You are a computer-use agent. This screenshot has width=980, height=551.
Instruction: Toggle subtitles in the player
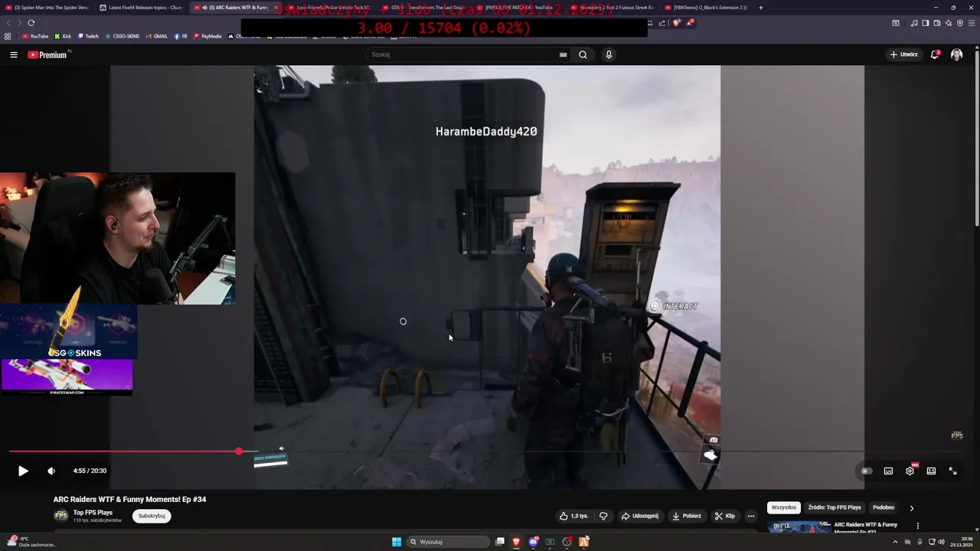888,471
